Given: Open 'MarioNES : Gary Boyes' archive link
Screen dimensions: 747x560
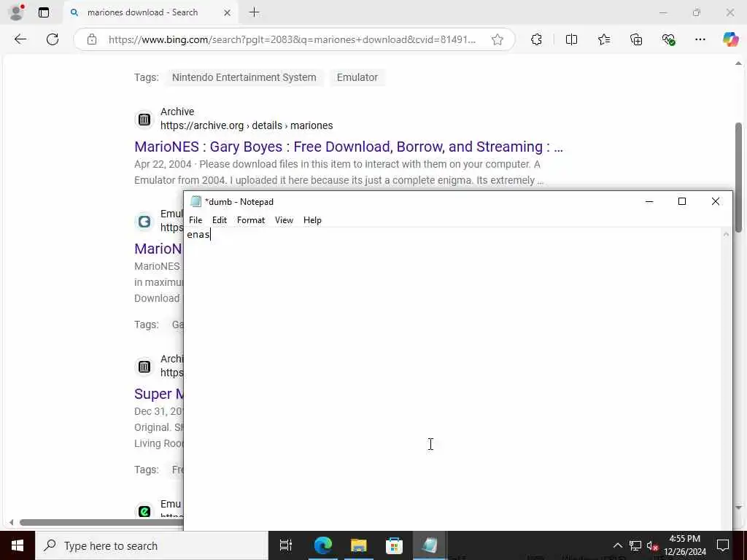Looking at the screenshot, I should tap(348, 147).
